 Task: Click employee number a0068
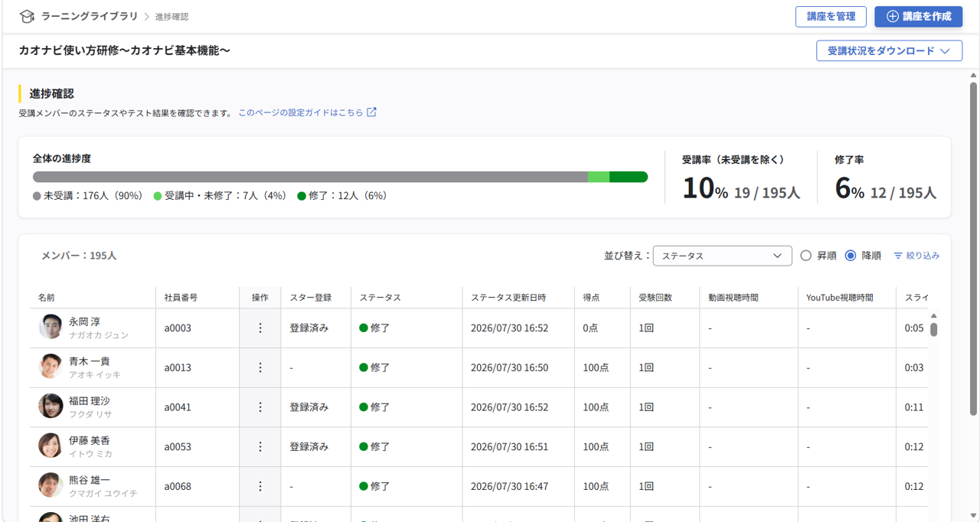click(x=178, y=487)
